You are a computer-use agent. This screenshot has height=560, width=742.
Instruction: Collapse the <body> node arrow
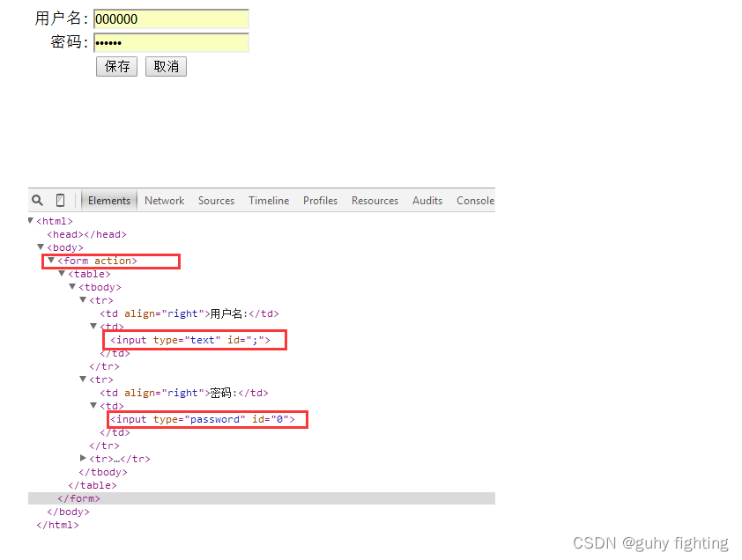[41, 247]
